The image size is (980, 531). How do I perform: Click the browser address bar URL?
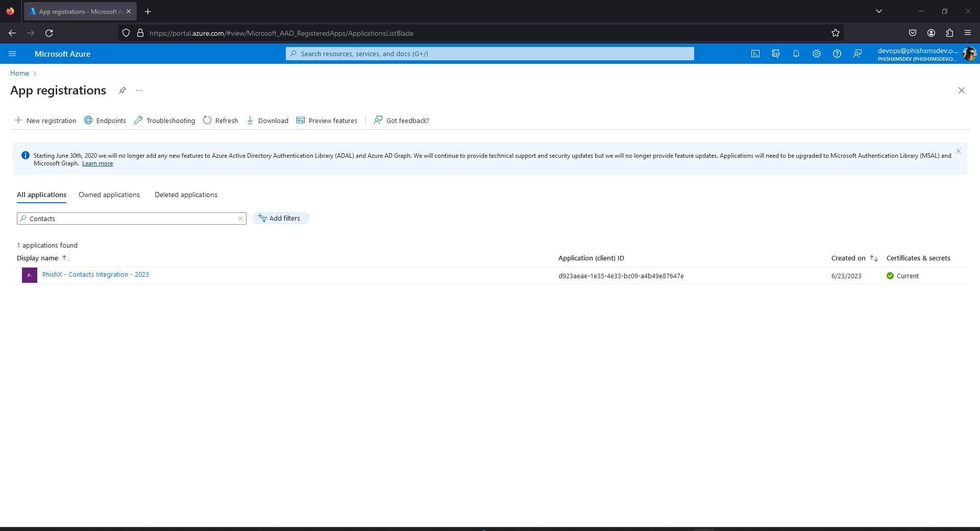pos(281,33)
